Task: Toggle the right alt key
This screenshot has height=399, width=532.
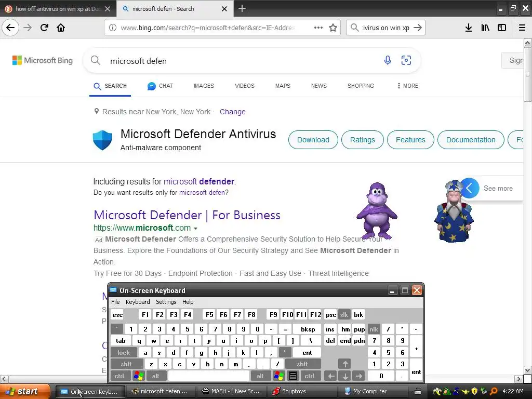Action: [x=260, y=376]
